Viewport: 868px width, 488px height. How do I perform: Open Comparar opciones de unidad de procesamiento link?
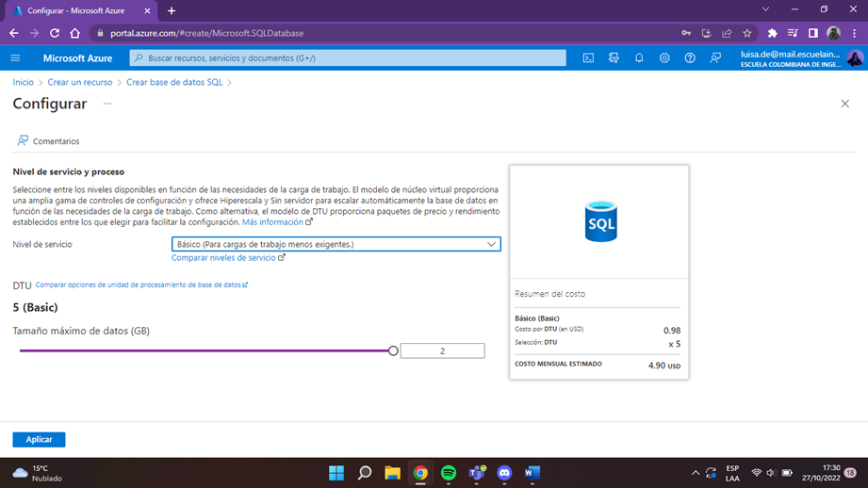(x=141, y=285)
